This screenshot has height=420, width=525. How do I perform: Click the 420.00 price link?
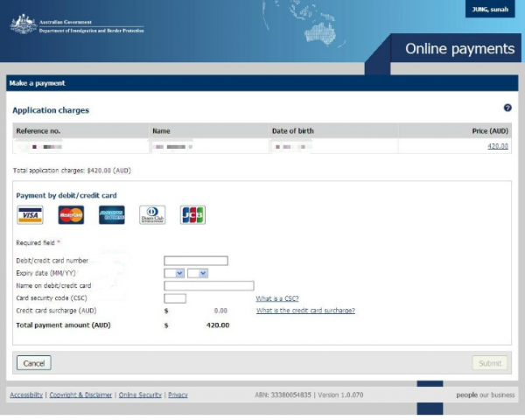498,146
